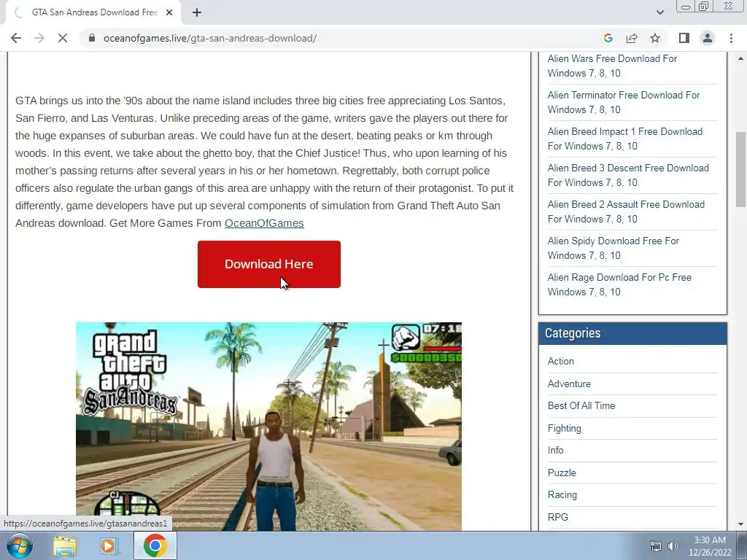This screenshot has width=747, height=560.
Task: Go back to the previous page
Action: [16, 38]
